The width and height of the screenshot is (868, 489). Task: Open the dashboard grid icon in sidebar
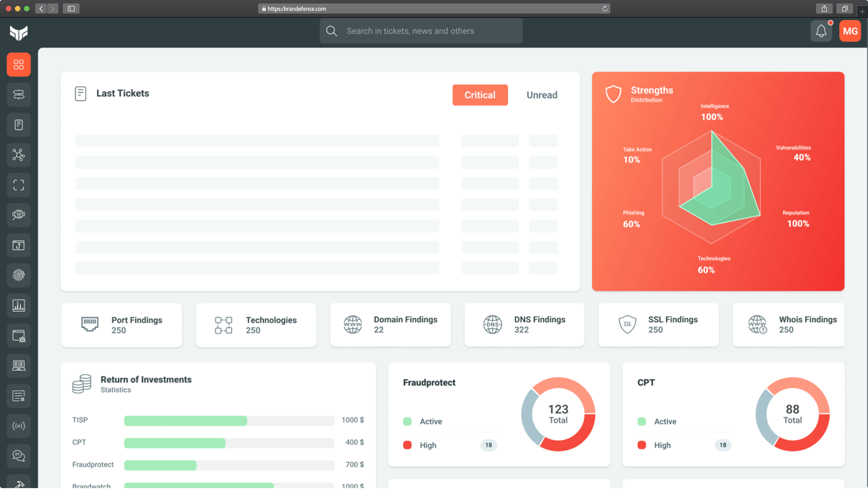point(19,65)
